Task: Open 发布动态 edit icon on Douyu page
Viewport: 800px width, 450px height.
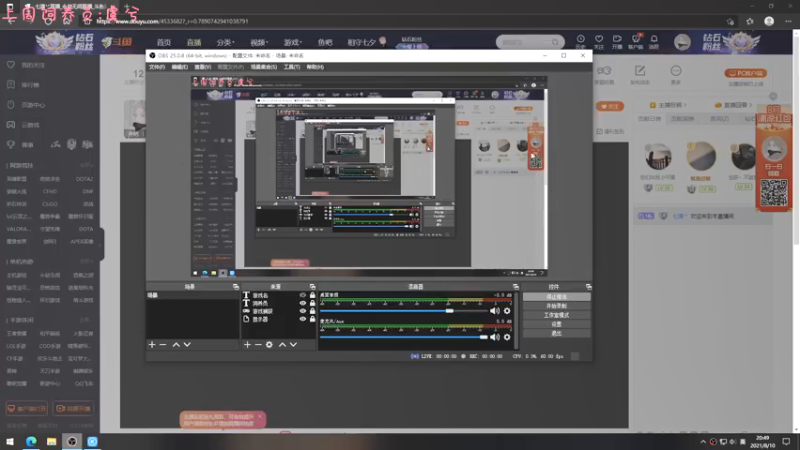Action: click(640, 73)
